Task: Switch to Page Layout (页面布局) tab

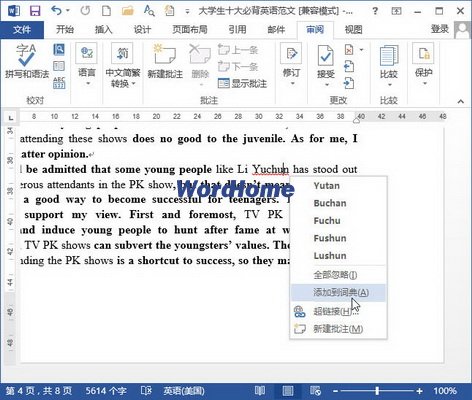Action: [x=190, y=30]
